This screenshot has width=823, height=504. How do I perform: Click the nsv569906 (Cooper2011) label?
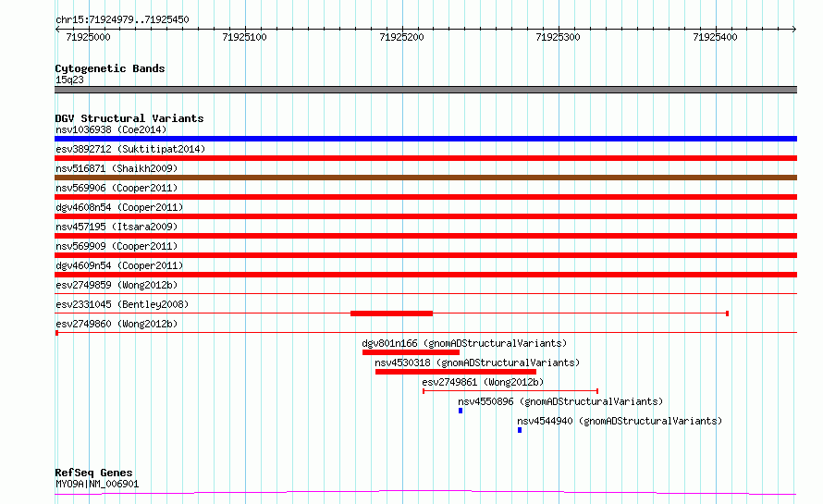[x=117, y=188]
